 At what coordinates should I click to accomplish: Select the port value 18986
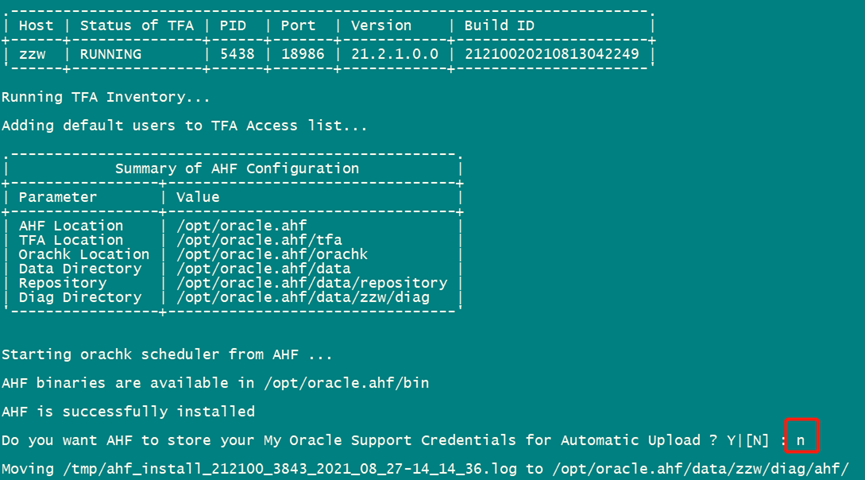pos(303,54)
